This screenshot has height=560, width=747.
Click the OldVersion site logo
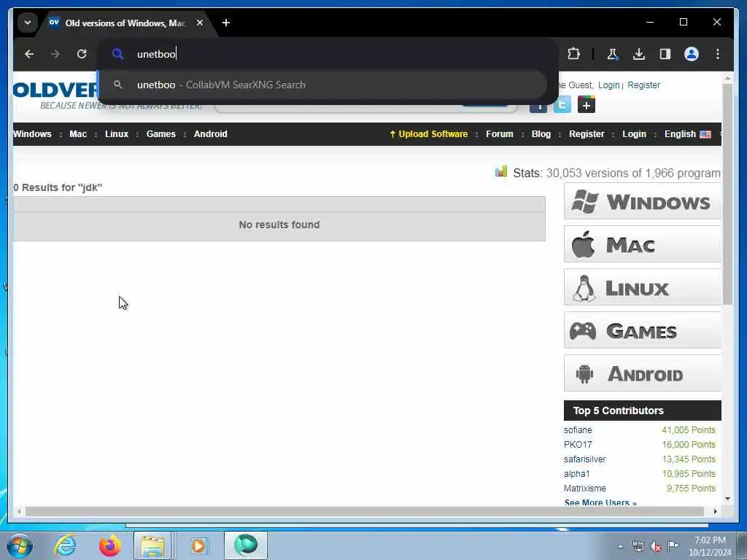click(x=55, y=96)
